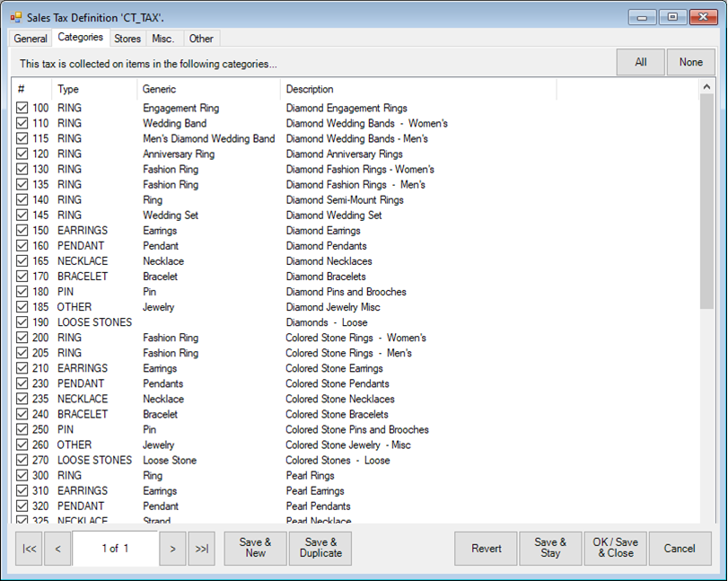Go to the first record with |<< button
Viewport: 728px width, 581px height.
30,549
